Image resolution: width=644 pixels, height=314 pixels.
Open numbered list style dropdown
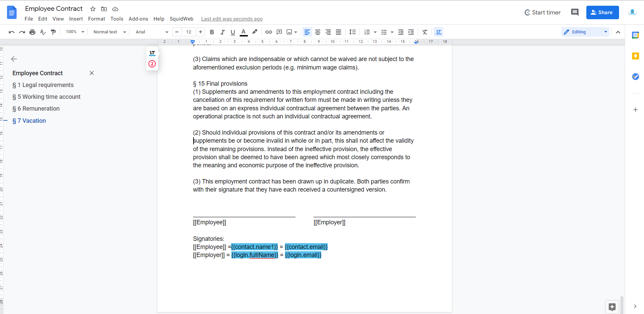375,32
